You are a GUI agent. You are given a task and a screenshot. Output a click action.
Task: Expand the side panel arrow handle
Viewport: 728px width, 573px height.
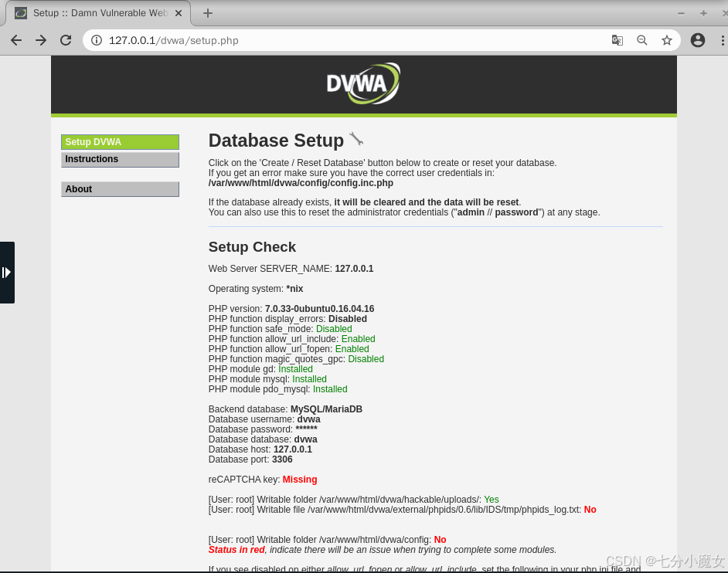point(6,273)
